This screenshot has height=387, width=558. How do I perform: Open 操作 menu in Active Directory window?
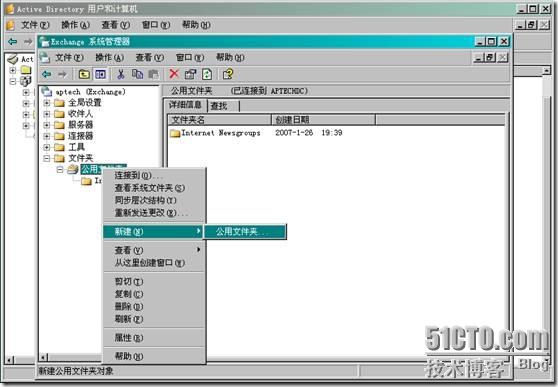(x=75, y=25)
